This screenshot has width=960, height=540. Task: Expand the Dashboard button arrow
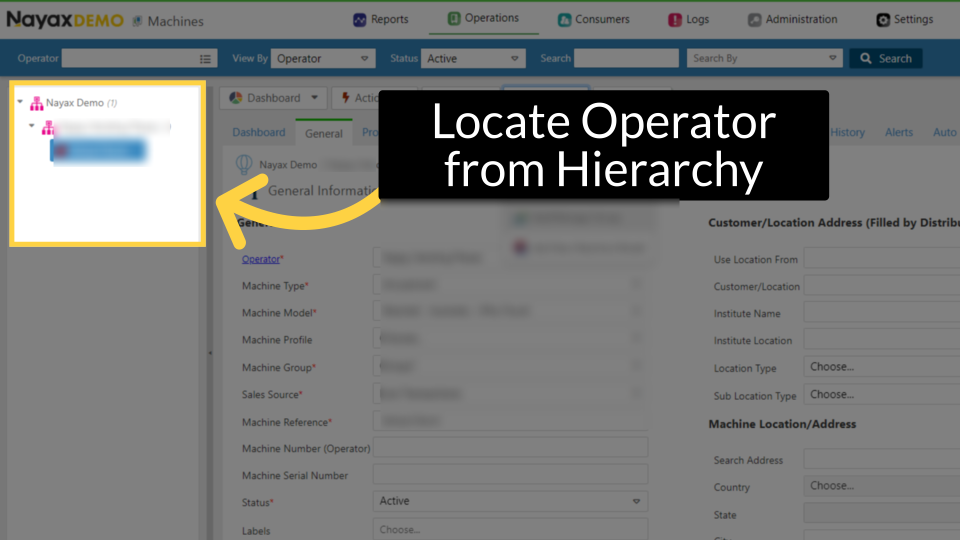tap(315, 98)
